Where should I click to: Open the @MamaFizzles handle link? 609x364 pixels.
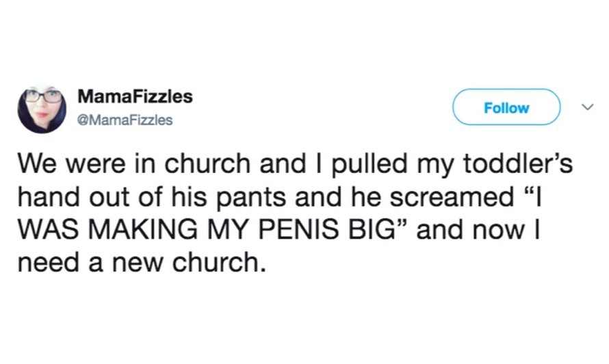tap(125, 120)
